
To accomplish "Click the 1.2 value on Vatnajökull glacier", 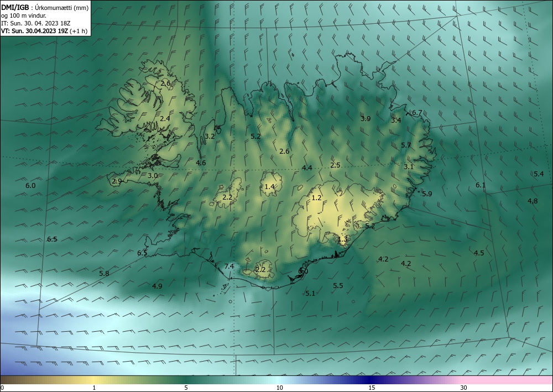I will [x=317, y=198].
